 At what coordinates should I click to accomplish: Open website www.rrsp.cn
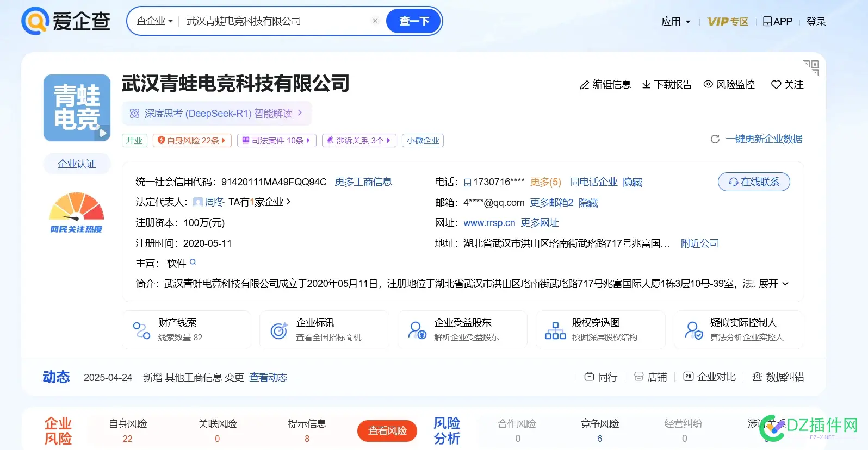489,223
